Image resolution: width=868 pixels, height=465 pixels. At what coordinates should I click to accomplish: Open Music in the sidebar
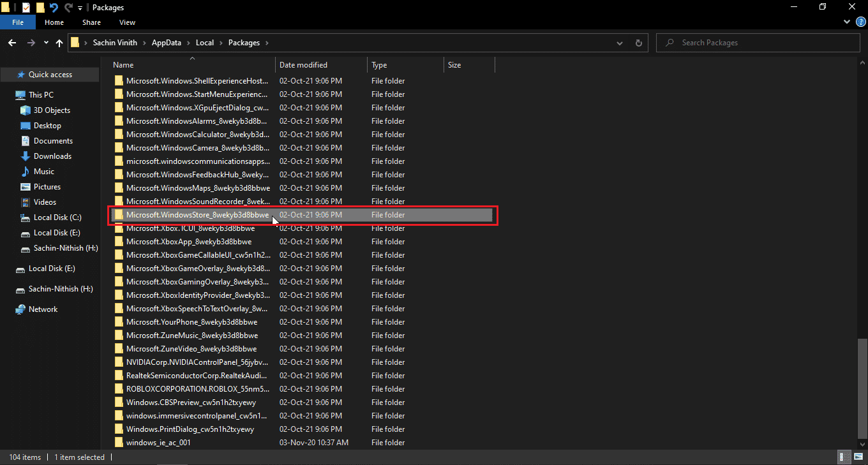pyautogui.click(x=44, y=172)
